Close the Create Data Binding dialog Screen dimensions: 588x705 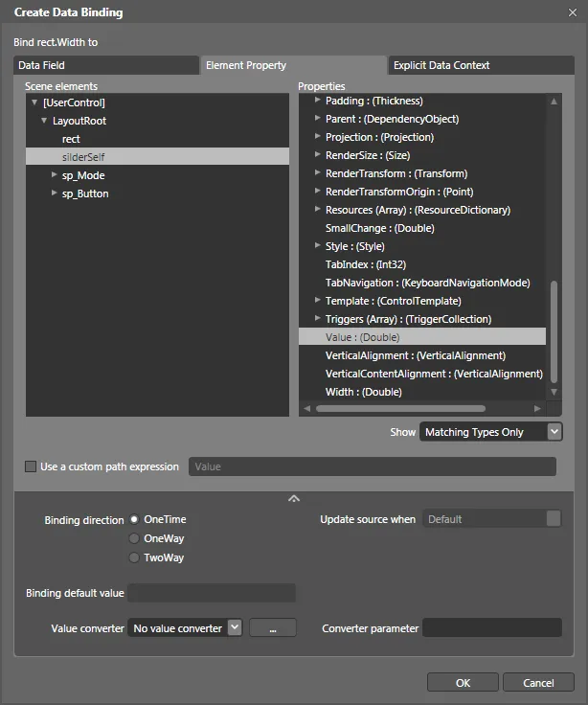coord(573,12)
